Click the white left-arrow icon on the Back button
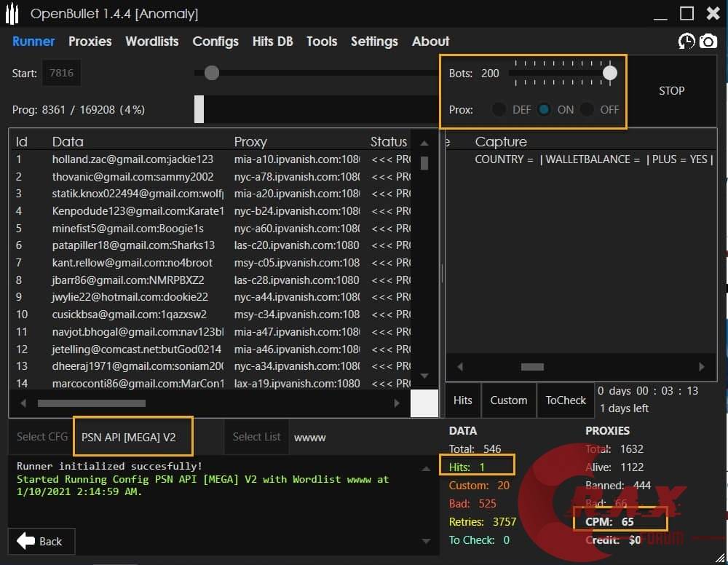Viewport: 728px width, 565px height. point(25,541)
